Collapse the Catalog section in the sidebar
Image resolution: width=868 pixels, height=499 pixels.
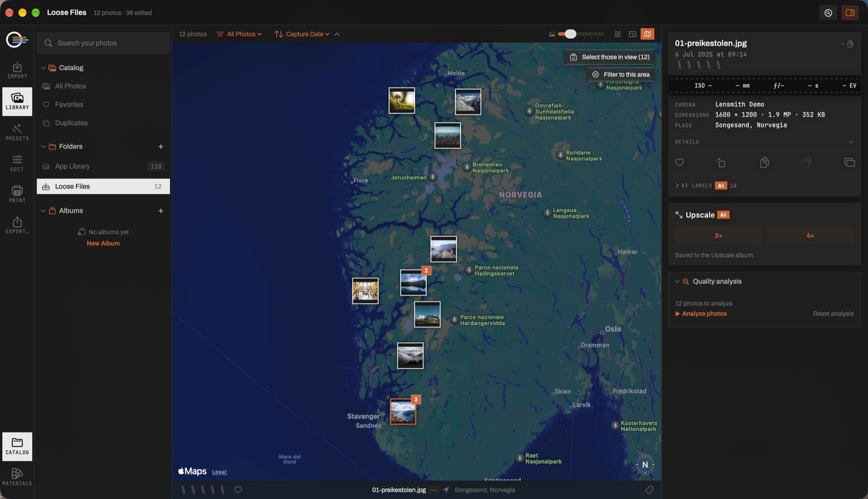pyautogui.click(x=43, y=68)
